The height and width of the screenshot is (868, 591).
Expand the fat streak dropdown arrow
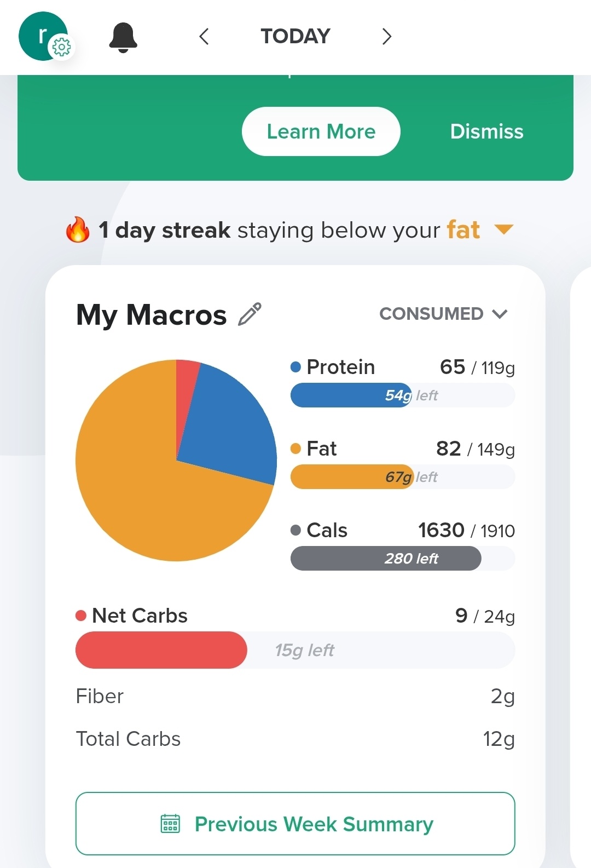pyautogui.click(x=503, y=229)
